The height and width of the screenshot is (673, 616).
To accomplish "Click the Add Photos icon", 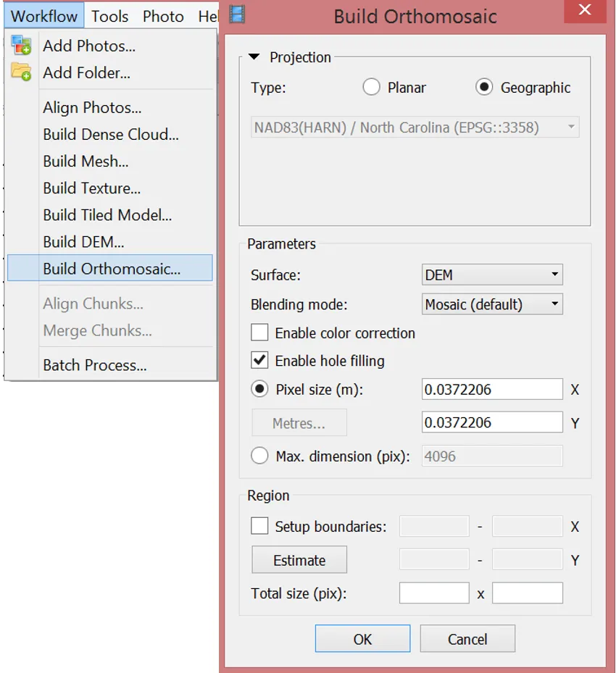I will [x=21, y=45].
